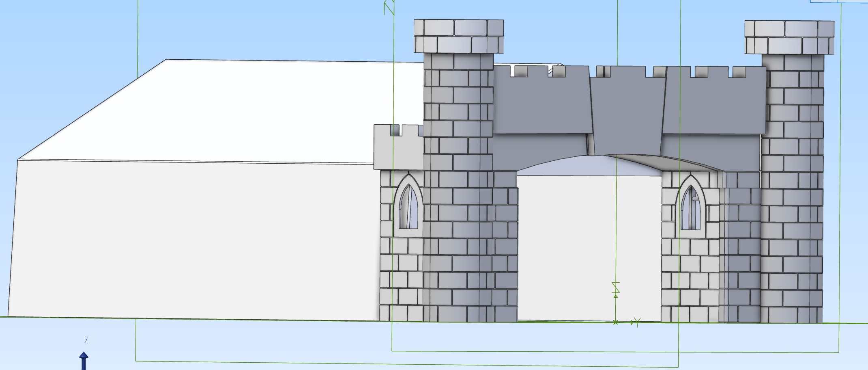This screenshot has width=868, height=370.
Task: Click the green Z axis label at the origin
Action: coord(616,289)
